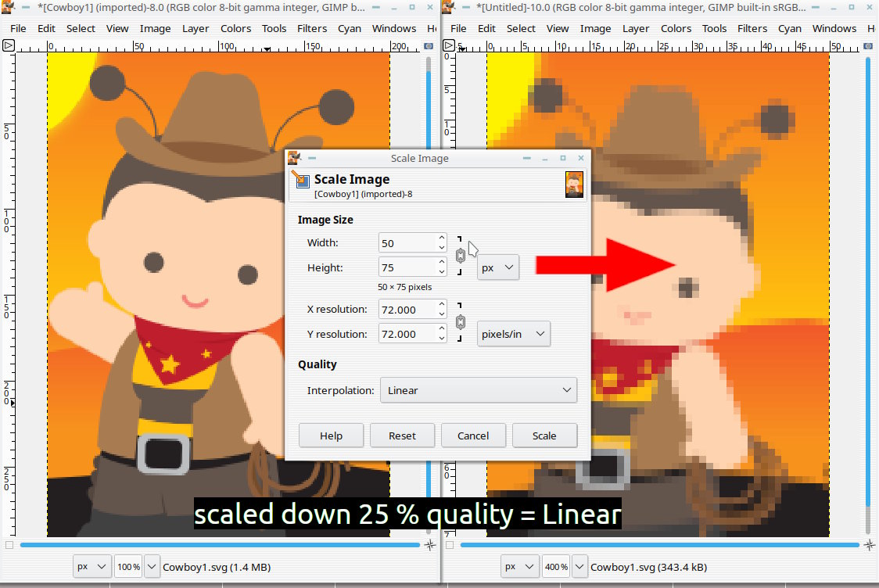The width and height of the screenshot is (879, 588).
Task: Open the pixels/in resolution unit dropdown
Action: click(x=514, y=334)
